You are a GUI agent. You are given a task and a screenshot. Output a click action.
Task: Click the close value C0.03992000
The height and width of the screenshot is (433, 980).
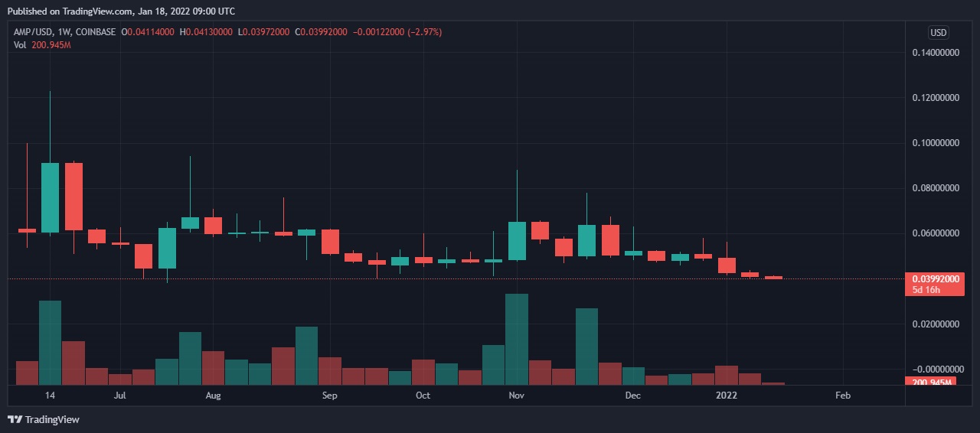tap(321, 32)
